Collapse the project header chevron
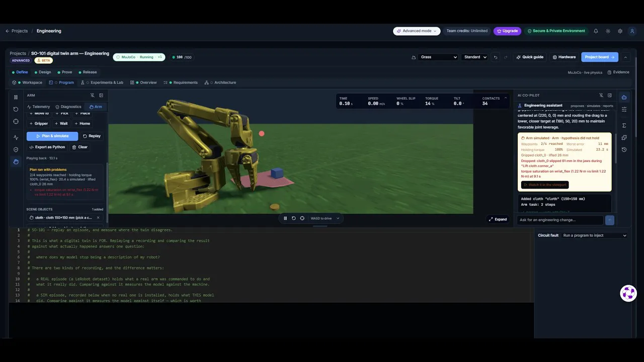Image resolution: width=644 pixels, height=362 pixels. coord(625,57)
